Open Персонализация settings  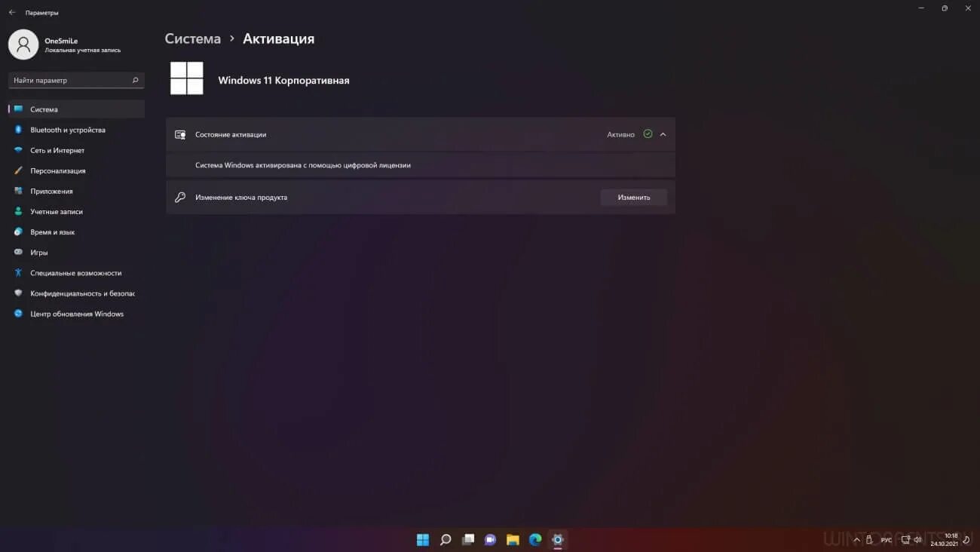[x=76, y=170]
